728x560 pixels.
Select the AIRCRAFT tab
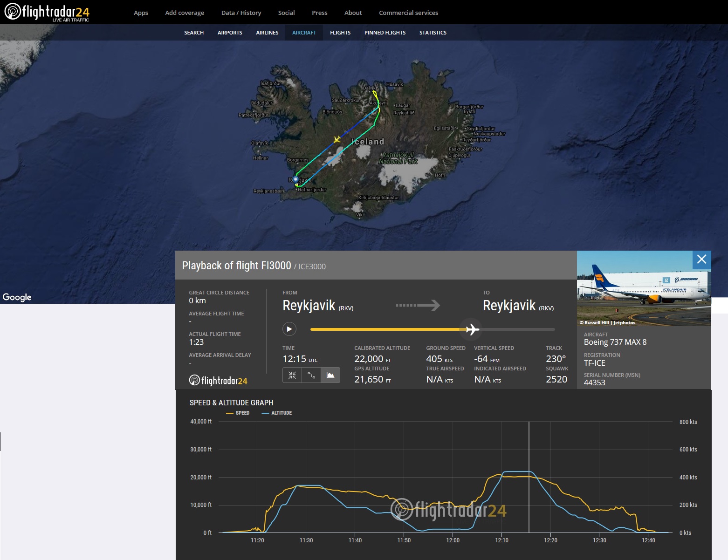304,33
